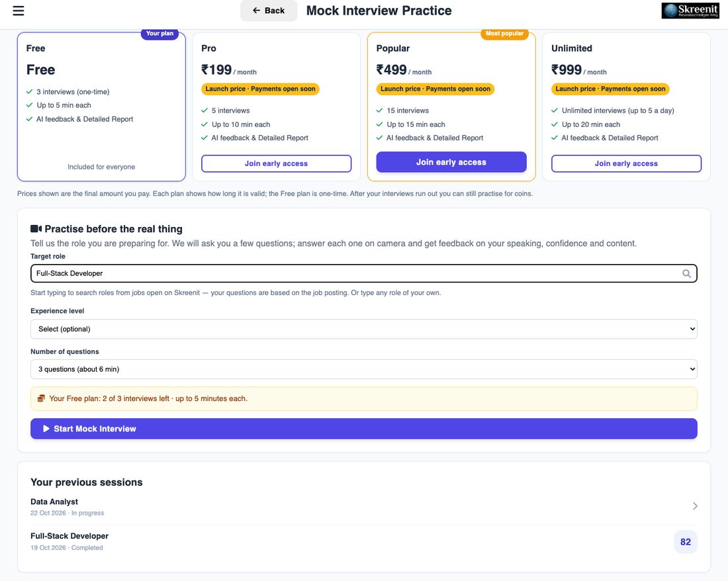The image size is (728, 581).
Task: Click the Unlimited plan launch price badge
Action: [611, 89]
